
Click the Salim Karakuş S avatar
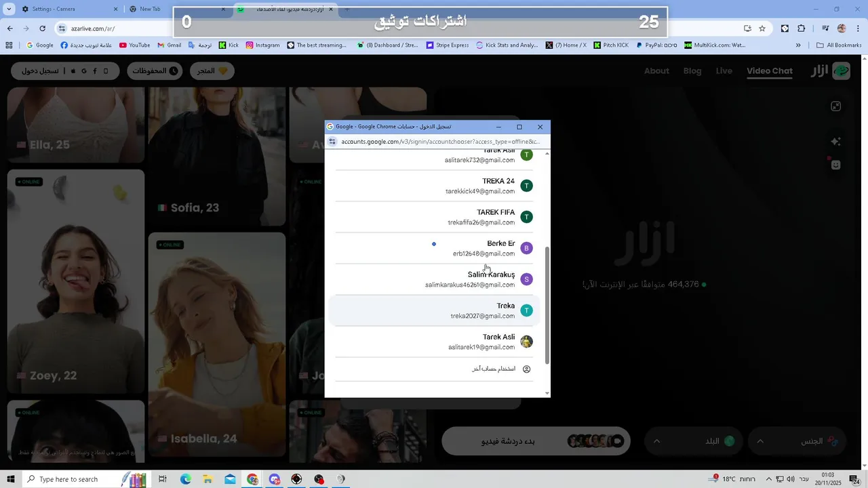(527, 279)
